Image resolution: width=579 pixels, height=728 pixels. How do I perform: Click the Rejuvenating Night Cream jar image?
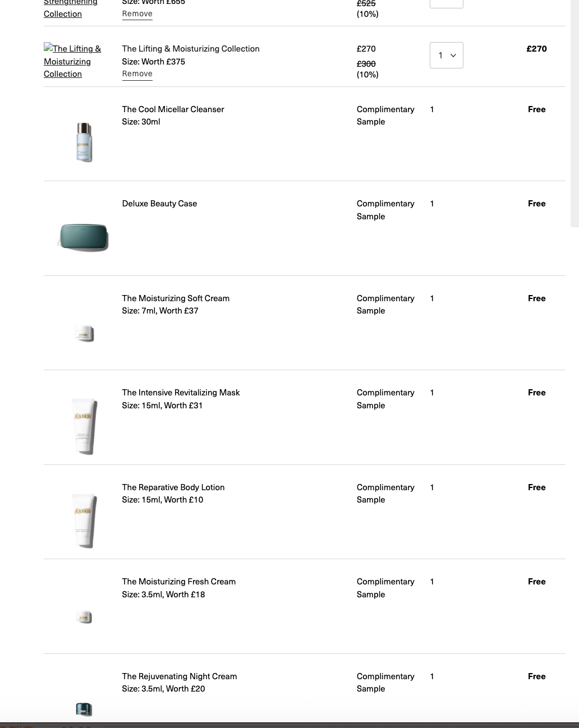84,709
